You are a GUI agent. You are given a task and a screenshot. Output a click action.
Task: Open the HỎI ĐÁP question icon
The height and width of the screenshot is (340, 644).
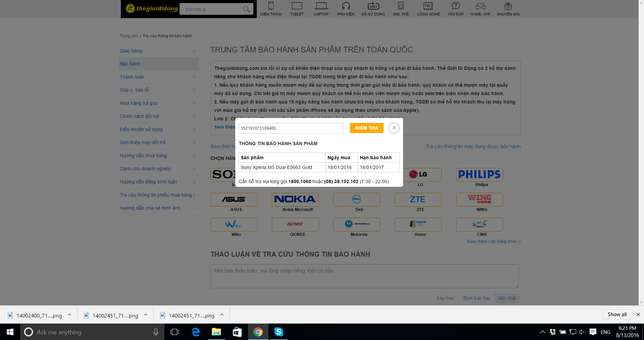pyautogui.click(x=456, y=9)
